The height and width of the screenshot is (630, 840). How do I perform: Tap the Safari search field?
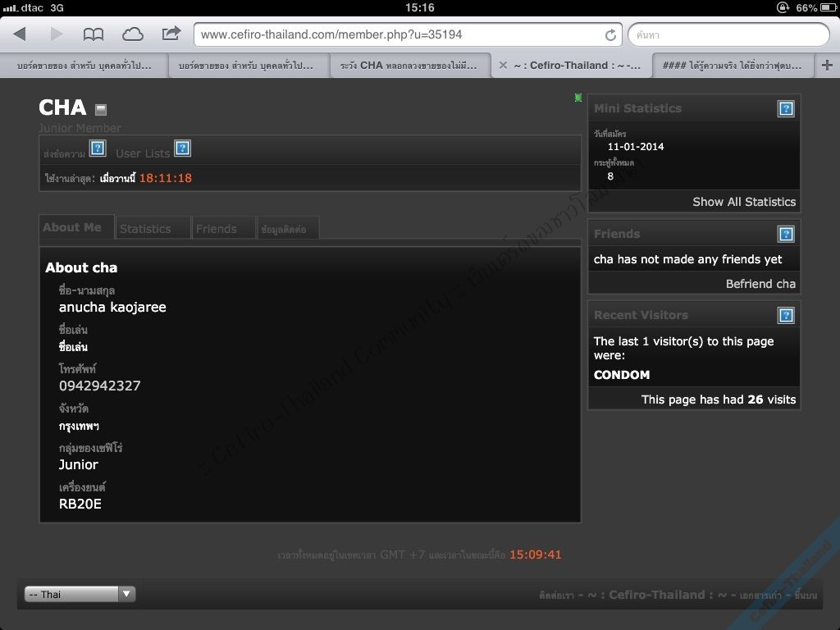coord(728,35)
